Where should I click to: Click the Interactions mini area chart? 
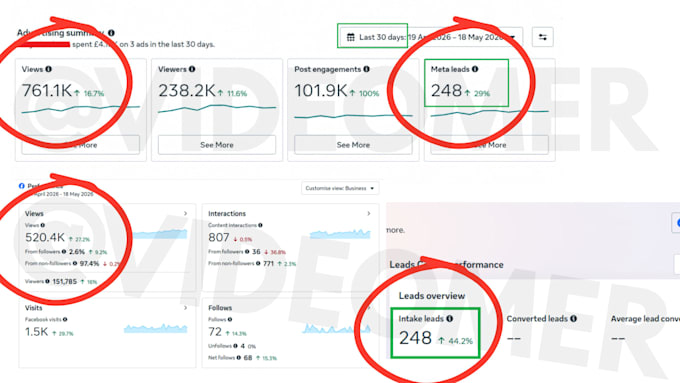tap(340, 234)
